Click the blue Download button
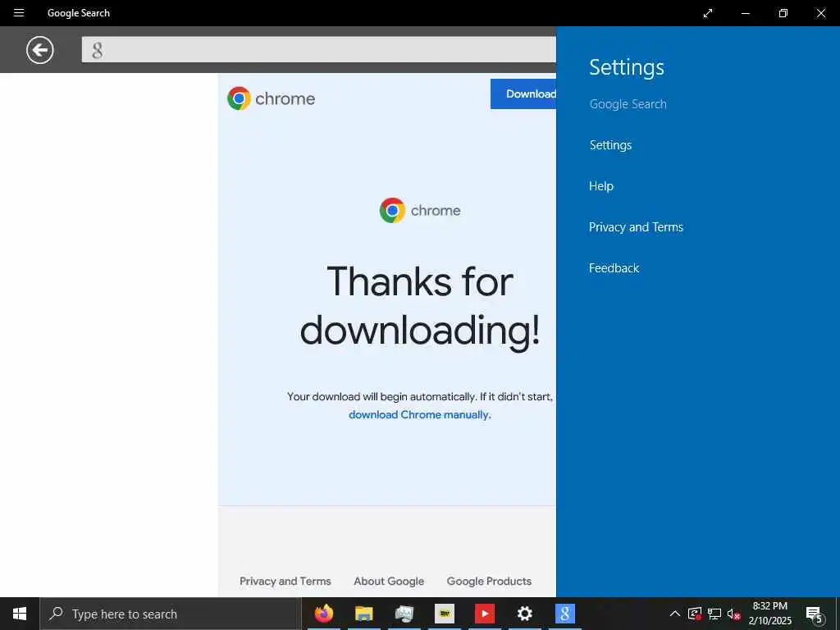Screen dimensions: 840x630 (x=523, y=94)
